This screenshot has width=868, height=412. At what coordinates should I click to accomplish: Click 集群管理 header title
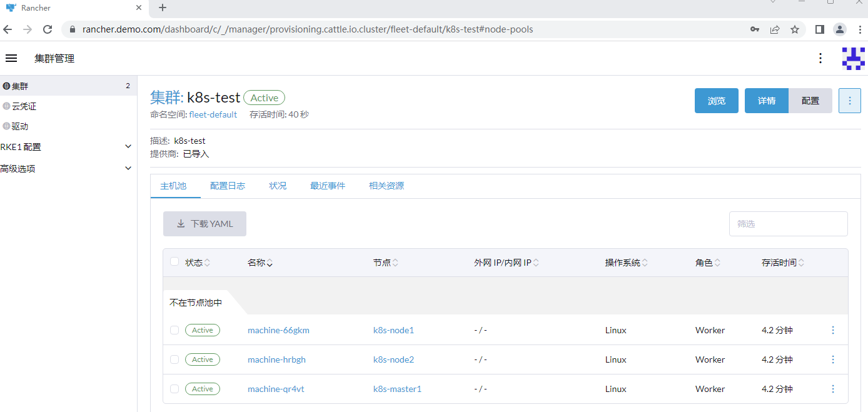(54, 58)
